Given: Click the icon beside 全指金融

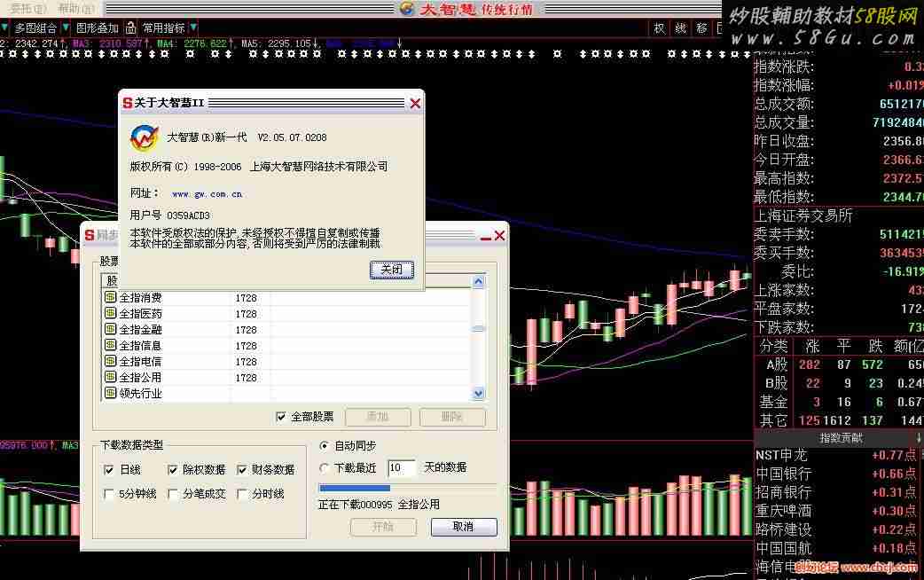Looking at the screenshot, I should 110,329.
